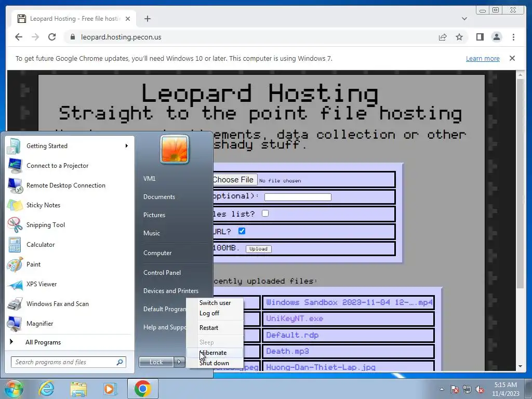Click the network tray icon
The width and height of the screenshot is (532, 399).
(467, 389)
